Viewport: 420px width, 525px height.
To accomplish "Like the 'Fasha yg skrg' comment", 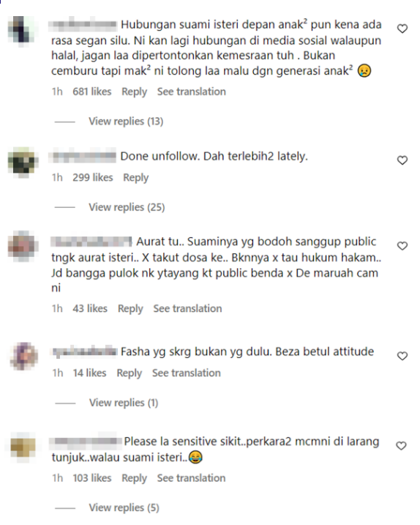I will click(402, 356).
